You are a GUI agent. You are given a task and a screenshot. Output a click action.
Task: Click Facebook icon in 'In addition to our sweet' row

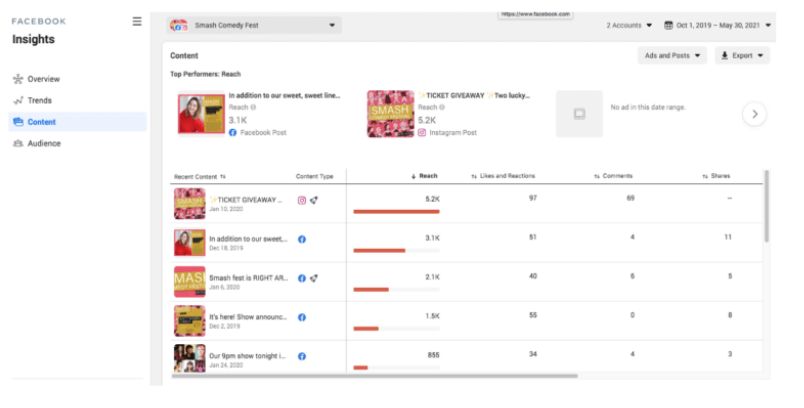click(302, 239)
